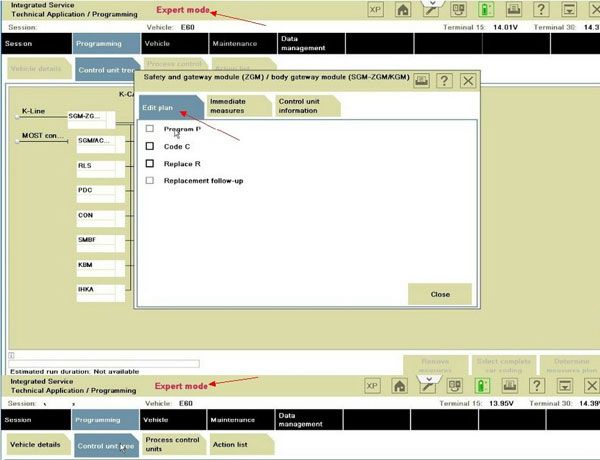Collapse window with the down-arrow panel icon
The width and height of the screenshot is (600, 460).
(569, 10)
